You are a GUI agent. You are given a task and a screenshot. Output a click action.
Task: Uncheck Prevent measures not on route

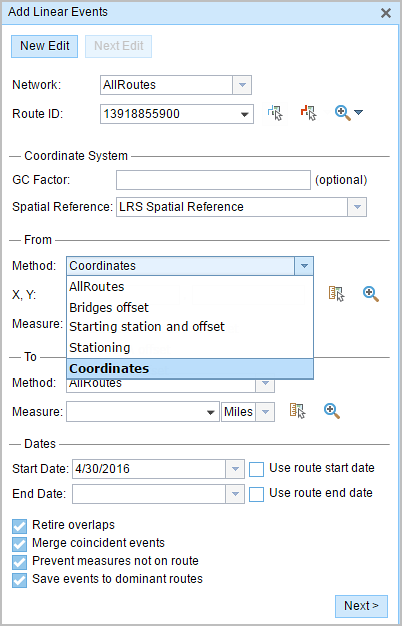pos(20,562)
